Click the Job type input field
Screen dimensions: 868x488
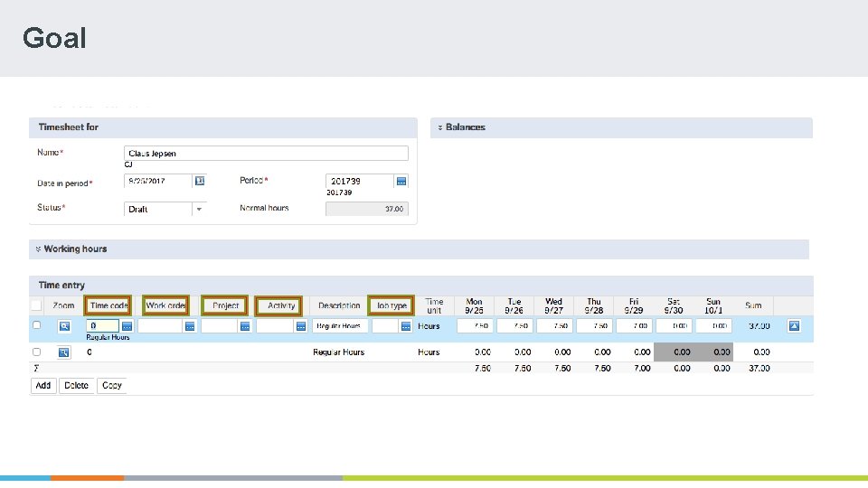(x=385, y=326)
